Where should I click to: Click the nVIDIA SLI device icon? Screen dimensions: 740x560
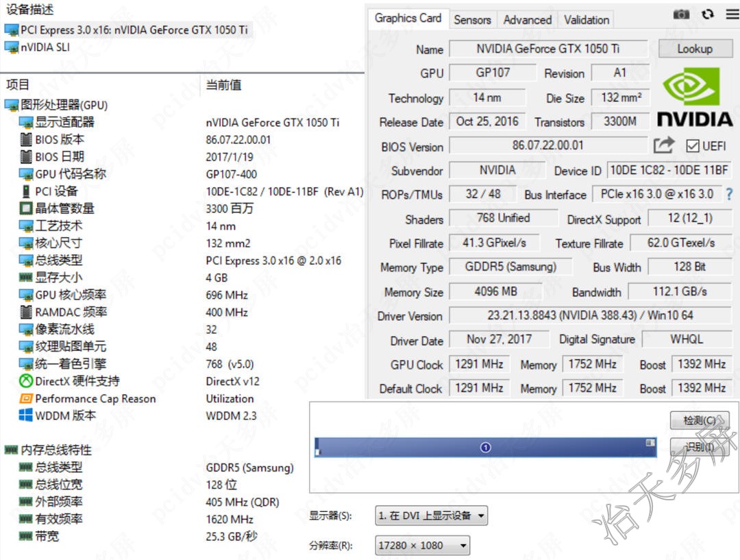pos(12,47)
